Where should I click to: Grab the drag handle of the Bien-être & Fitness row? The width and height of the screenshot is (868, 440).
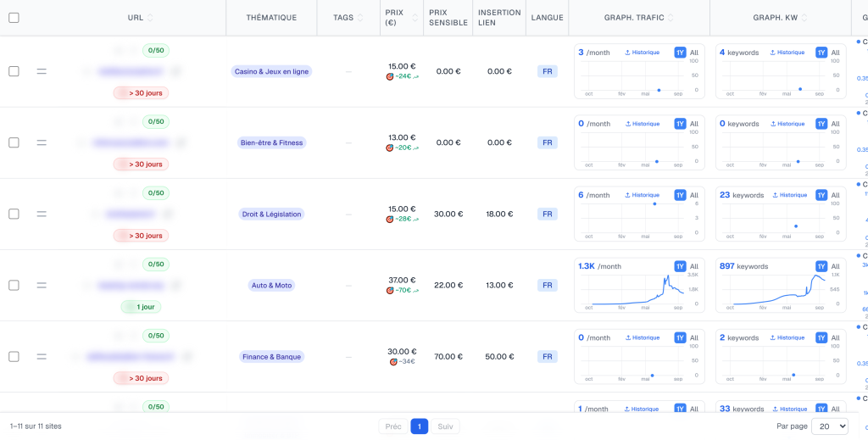42,142
